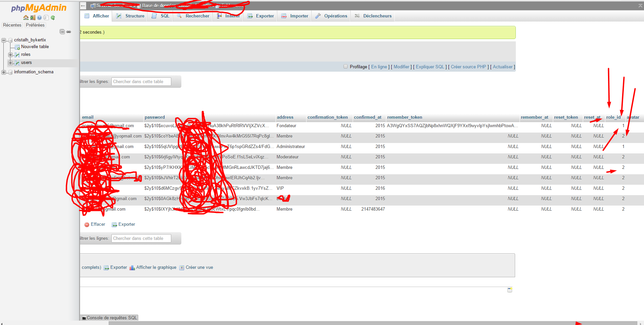Expand the roles table node
Screen dimensions: 644x325
(10, 55)
